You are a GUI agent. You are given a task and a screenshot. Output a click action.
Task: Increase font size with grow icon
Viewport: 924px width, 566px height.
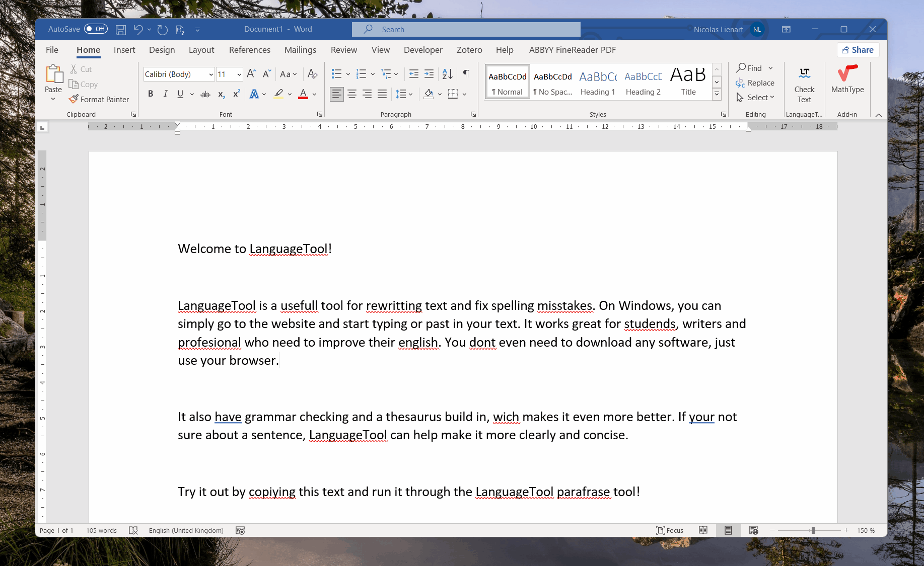click(x=252, y=74)
